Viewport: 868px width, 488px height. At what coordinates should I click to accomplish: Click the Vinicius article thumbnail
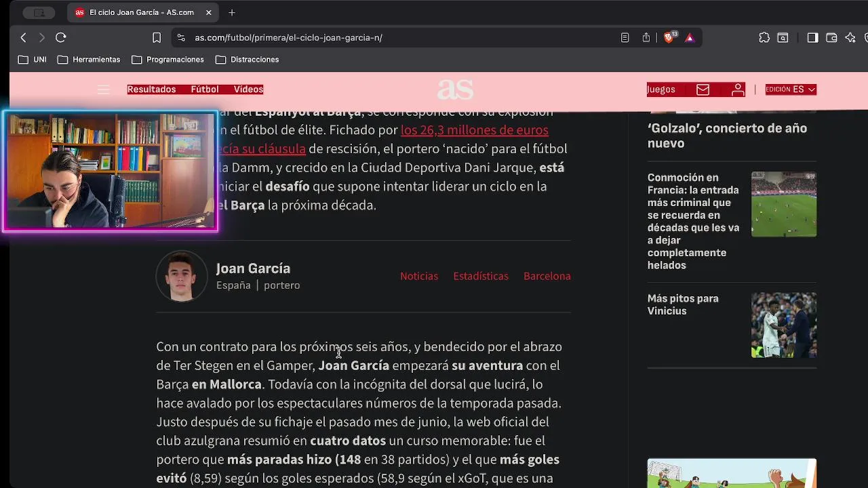point(784,325)
